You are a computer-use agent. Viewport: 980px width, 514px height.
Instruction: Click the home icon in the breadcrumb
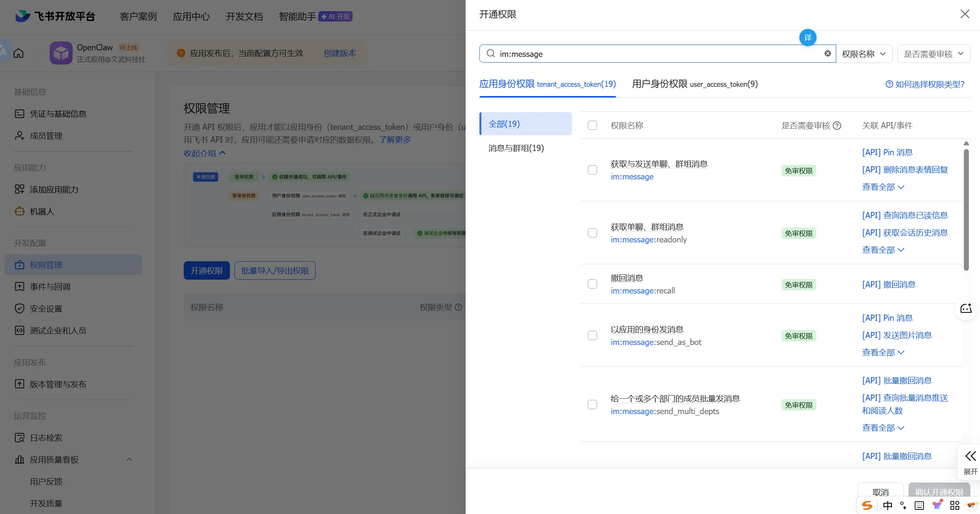(x=18, y=53)
